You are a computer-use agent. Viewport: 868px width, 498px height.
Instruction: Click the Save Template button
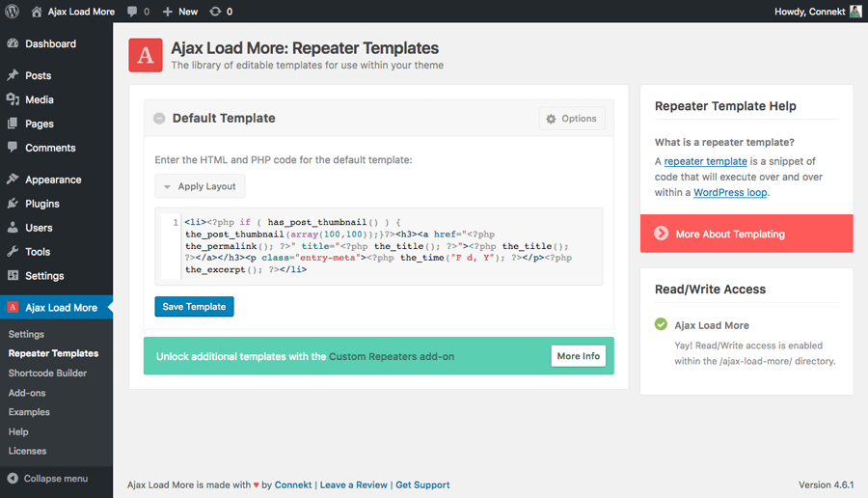(x=194, y=306)
